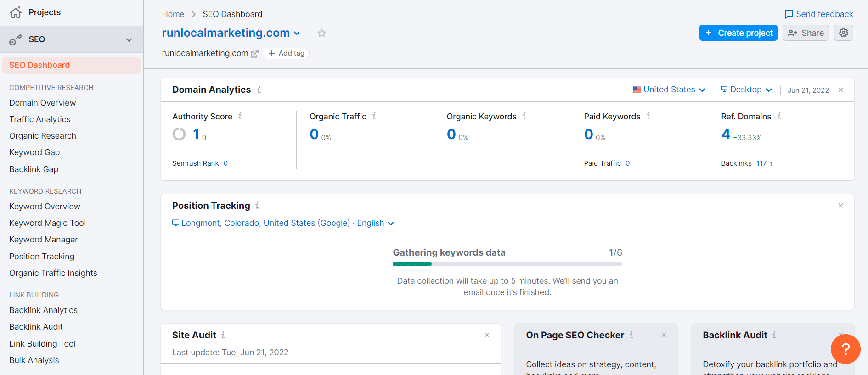This screenshot has width=868, height=375.
Task: Click Organic Traffic value 0
Action: 314,134
